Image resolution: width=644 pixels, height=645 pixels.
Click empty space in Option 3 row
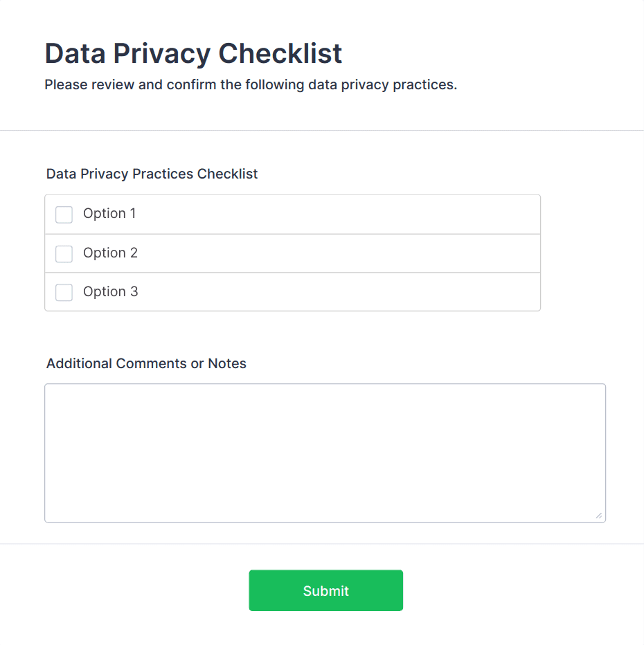[x=346, y=293]
